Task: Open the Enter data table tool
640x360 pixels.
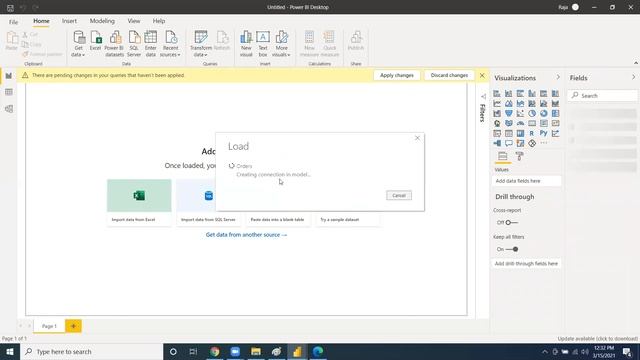Action: 151,44
